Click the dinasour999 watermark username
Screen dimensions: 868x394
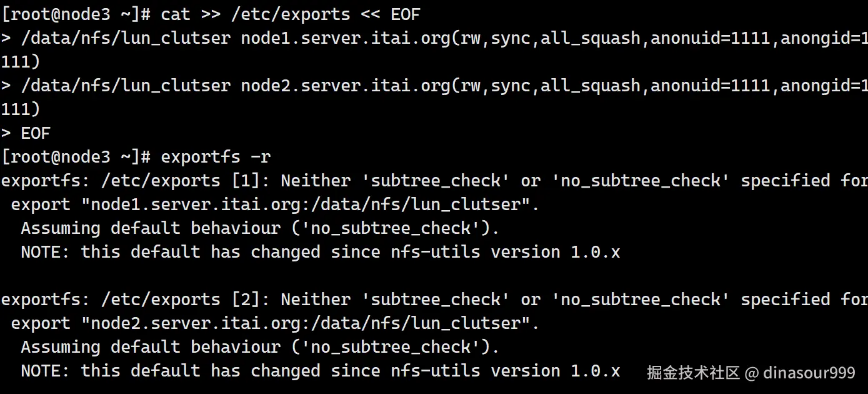[809, 373]
